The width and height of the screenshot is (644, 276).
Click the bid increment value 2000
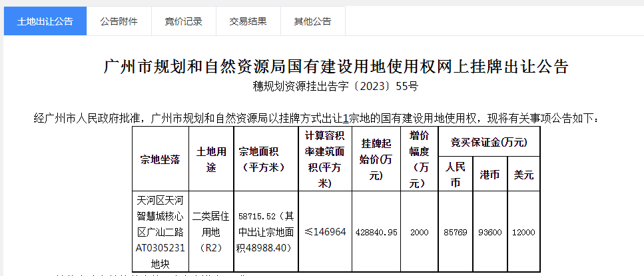click(419, 232)
